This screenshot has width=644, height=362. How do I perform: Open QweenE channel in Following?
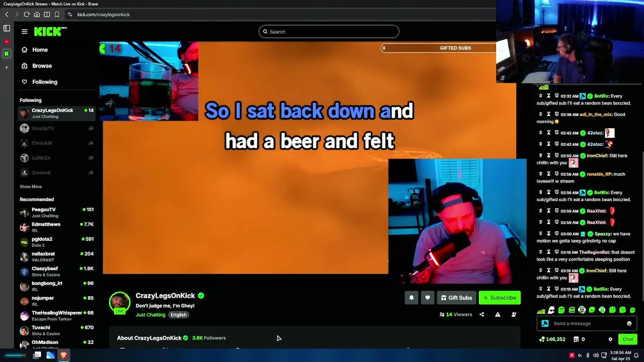click(56, 172)
